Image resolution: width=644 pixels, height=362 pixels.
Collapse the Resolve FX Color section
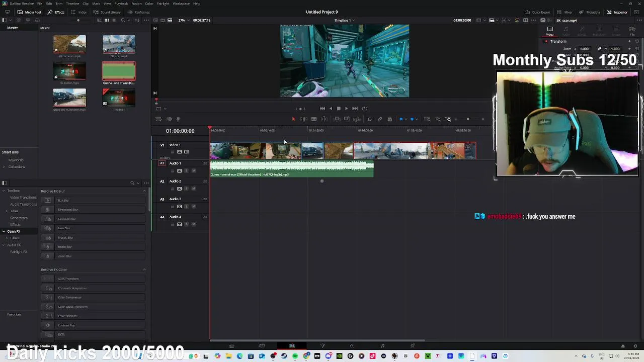144,269
